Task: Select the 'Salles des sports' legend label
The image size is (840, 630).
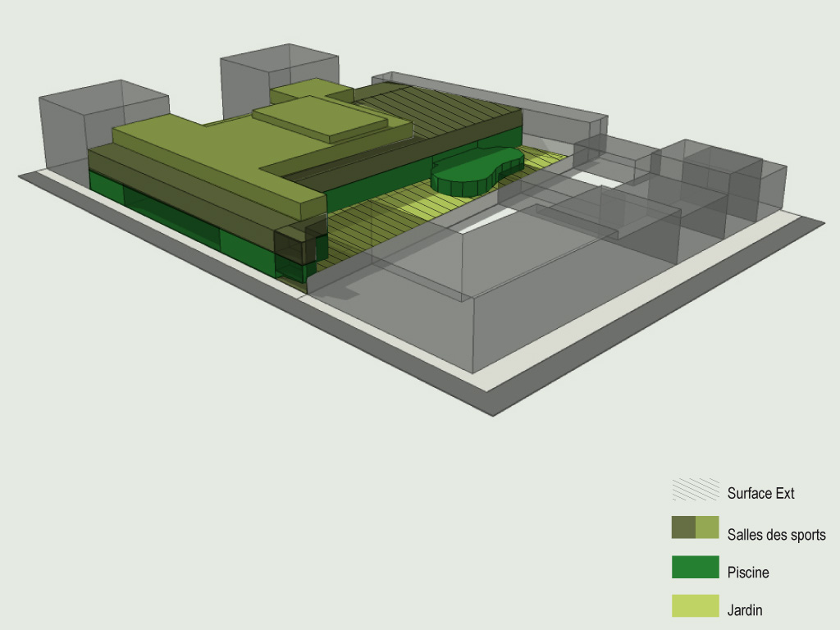Action: click(776, 534)
